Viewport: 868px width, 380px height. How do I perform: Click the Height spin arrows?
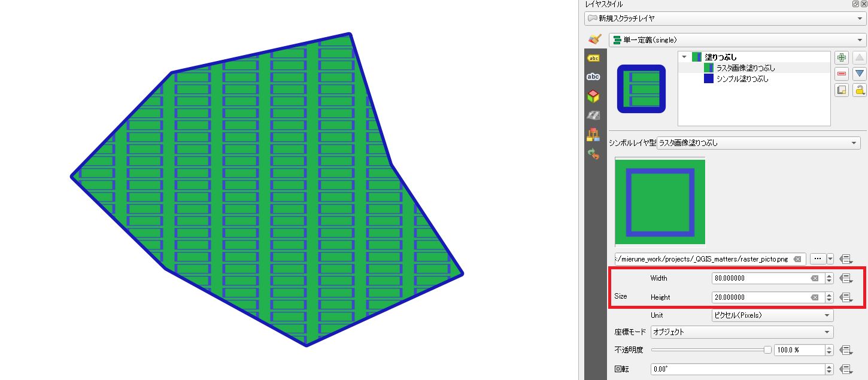tap(829, 297)
